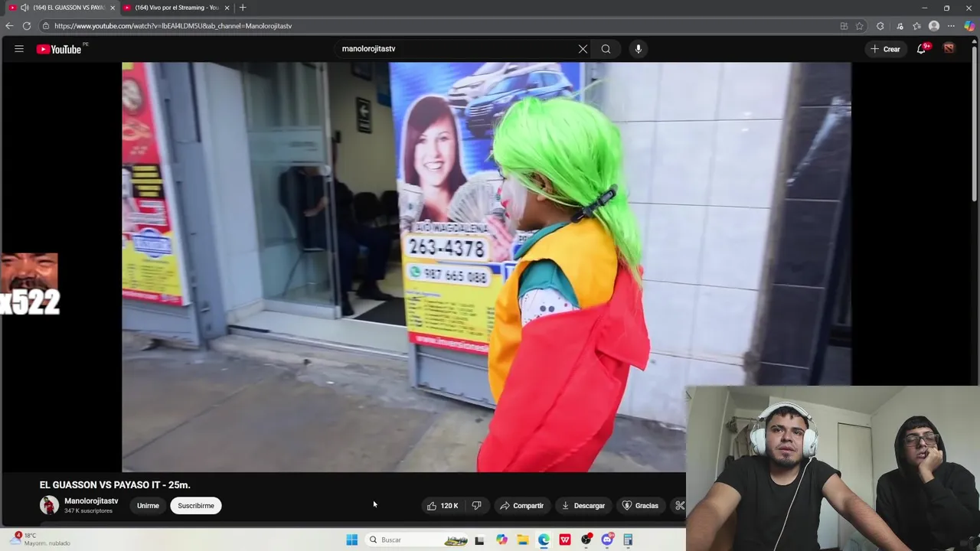The width and height of the screenshot is (980, 551).
Task: Mute the tab via its speaker icon
Action: 24,8
